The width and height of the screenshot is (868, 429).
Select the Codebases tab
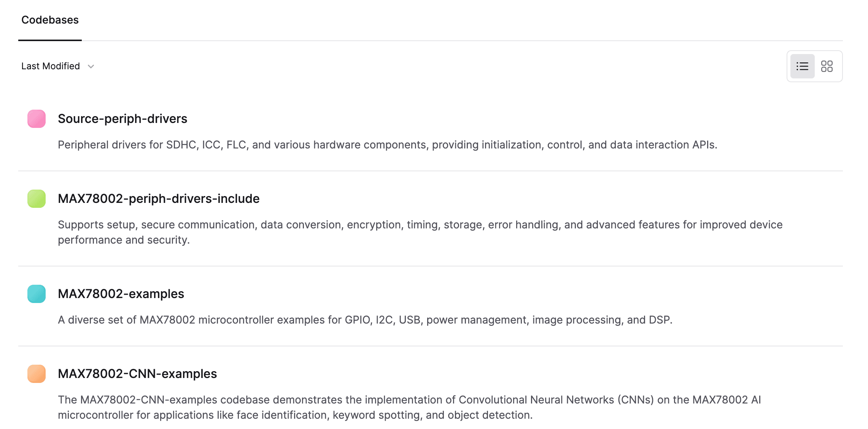tap(50, 20)
